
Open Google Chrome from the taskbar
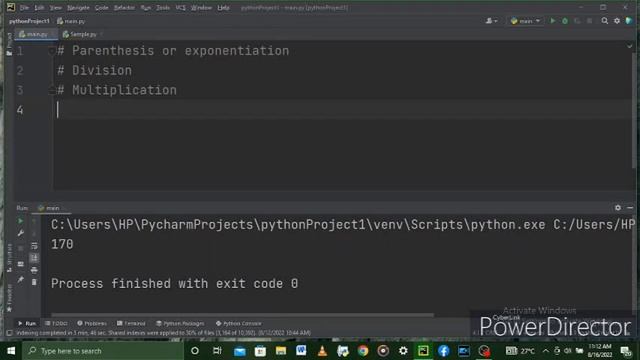coord(362,351)
